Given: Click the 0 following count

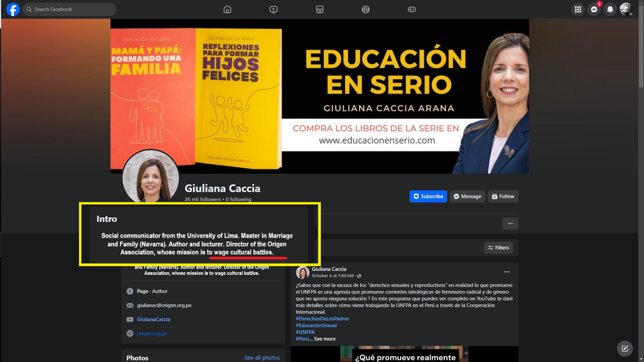Looking at the screenshot, I should click(x=238, y=199).
